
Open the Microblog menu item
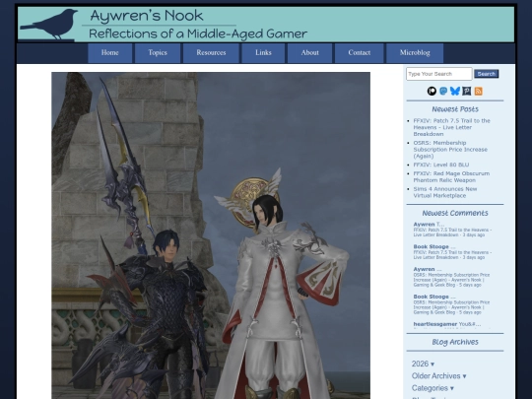pos(415,53)
